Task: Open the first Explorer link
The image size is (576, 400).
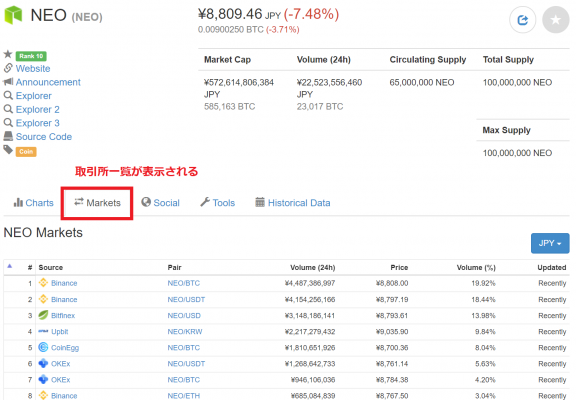Action: click(x=33, y=96)
